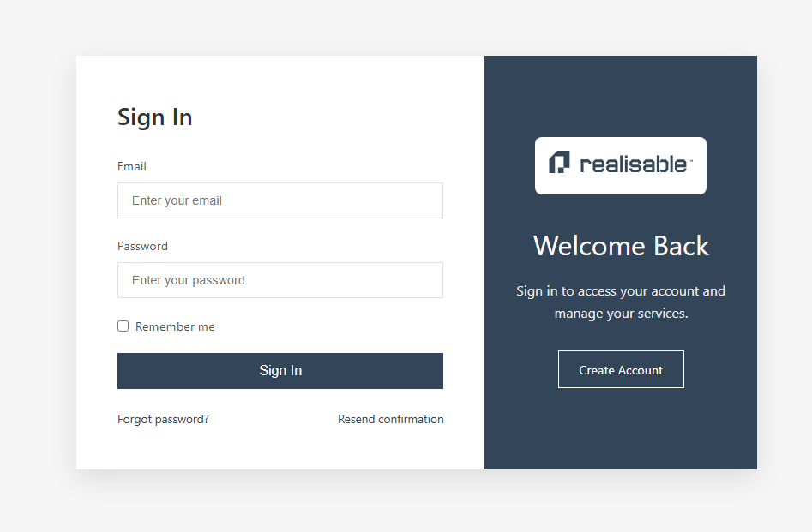Click the 'Sign In' form heading

coord(155,117)
